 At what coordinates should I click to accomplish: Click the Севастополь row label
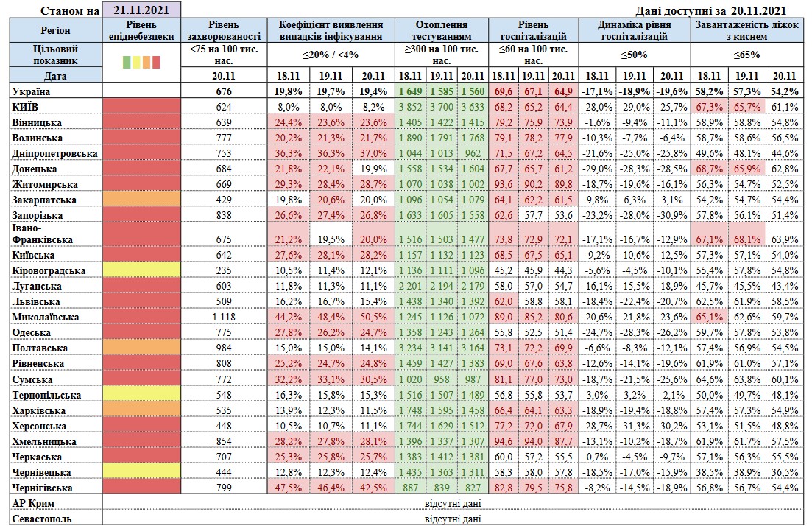click(x=43, y=519)
